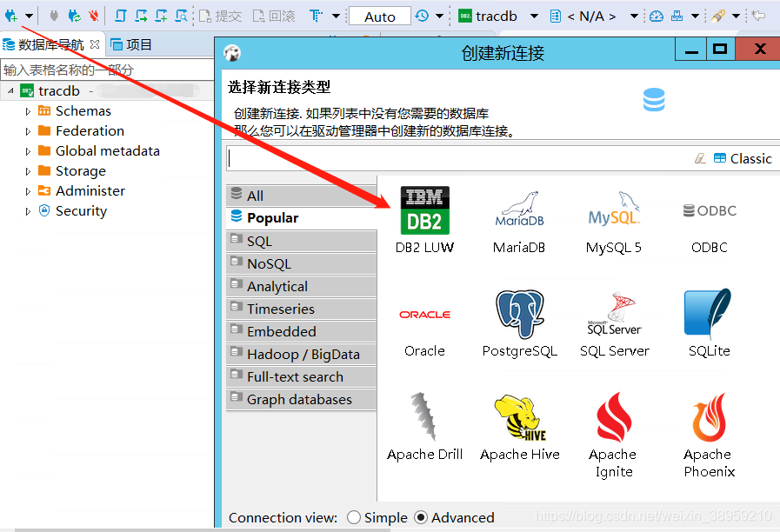780x532 pixels.
Task: Click the red Disconnect plug icon
Action: [94, 16]
